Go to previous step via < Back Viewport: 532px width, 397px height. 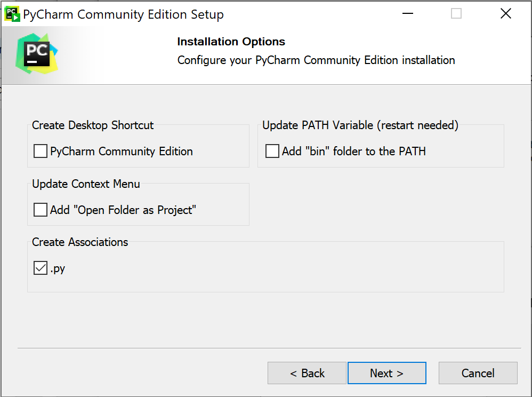(307, 373)
